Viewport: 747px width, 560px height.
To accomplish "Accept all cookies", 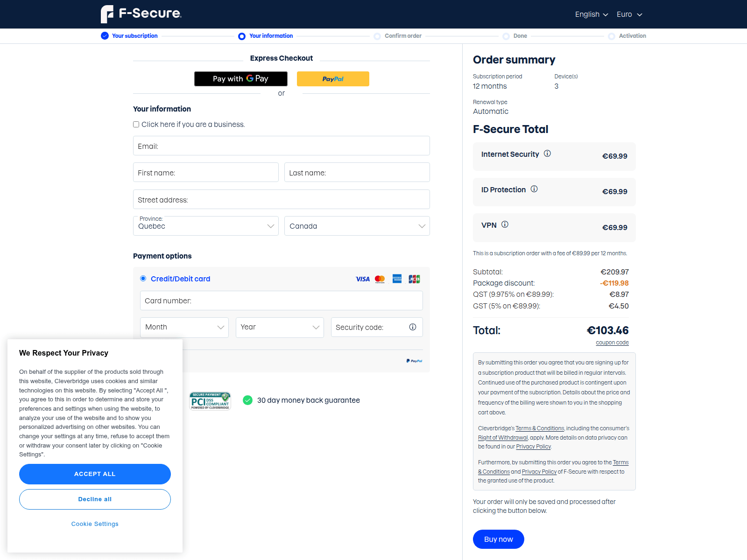I will [x=95, y=474].
